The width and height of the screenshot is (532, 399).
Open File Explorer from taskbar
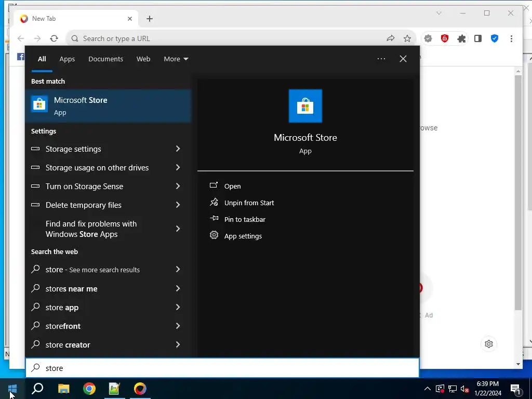[63, 389]
